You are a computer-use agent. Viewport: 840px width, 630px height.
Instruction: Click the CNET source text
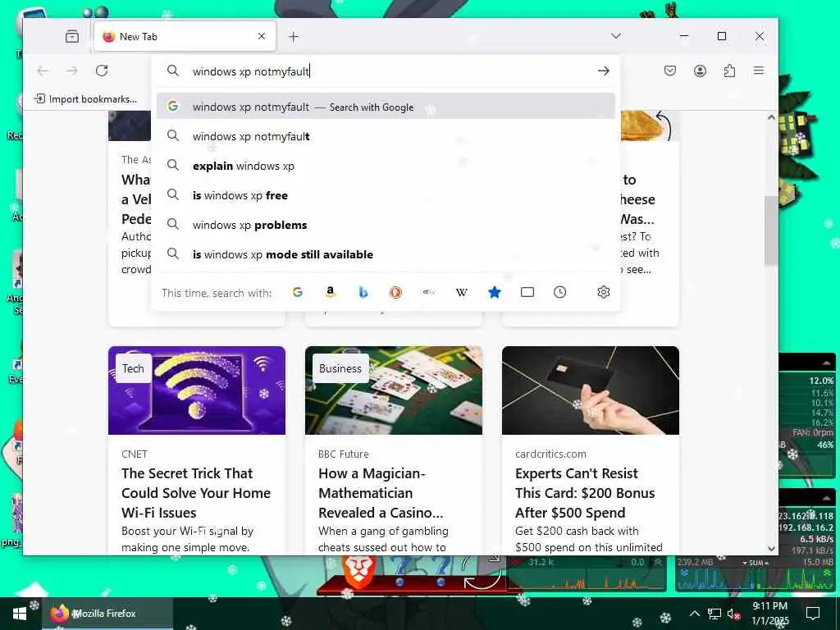pos(135,454)
